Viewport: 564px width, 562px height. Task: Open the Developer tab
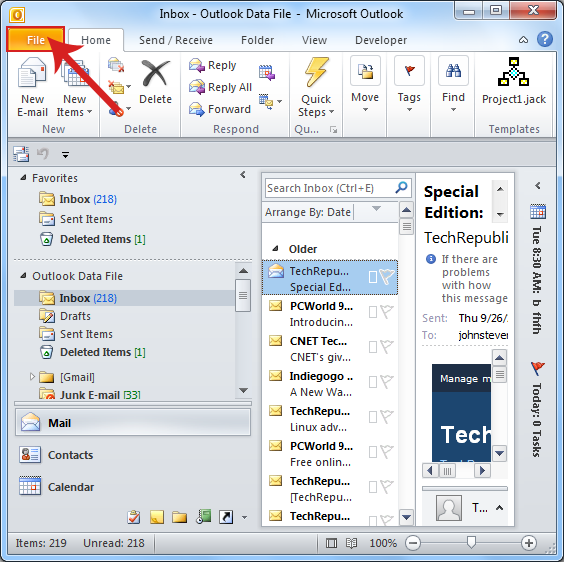(381, 40)
